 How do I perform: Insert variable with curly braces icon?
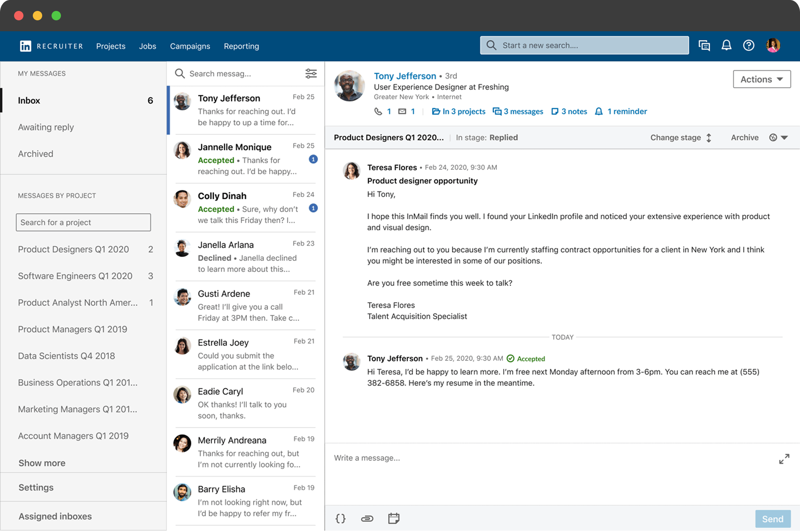341,518
